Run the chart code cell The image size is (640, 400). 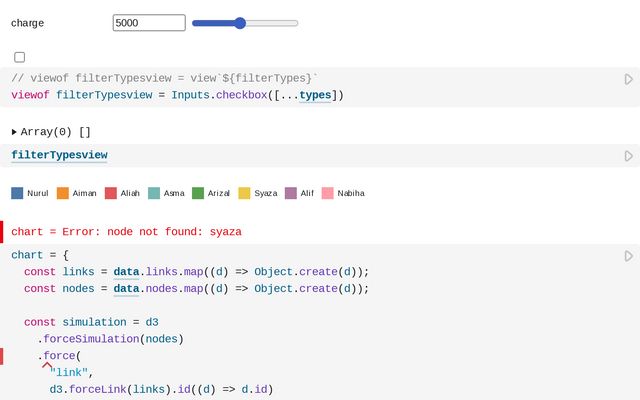click(628, 256)
